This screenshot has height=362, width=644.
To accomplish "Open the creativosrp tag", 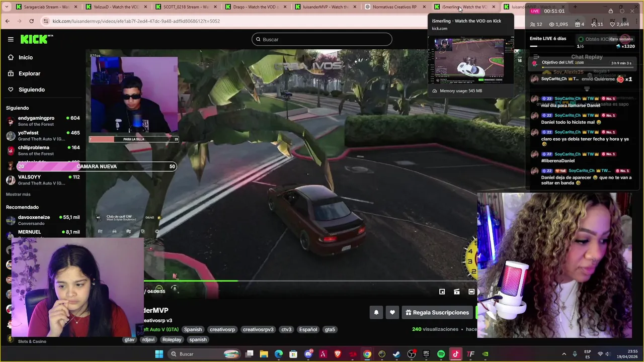I will point(222,329).
